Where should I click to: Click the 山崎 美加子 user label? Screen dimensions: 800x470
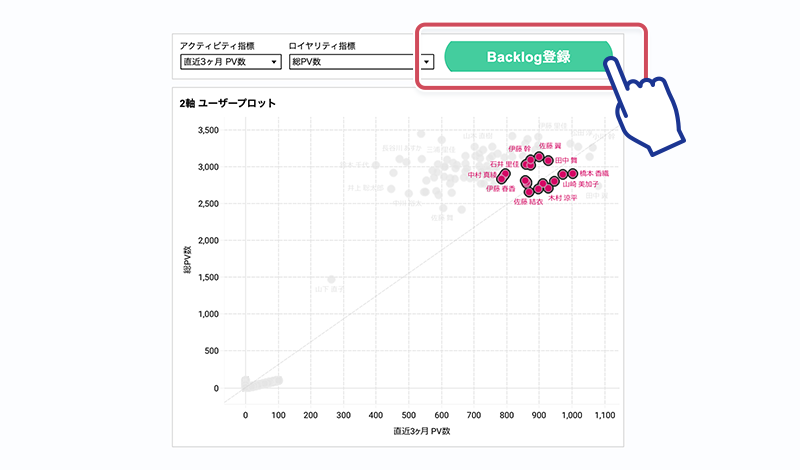tap(581, 185)
